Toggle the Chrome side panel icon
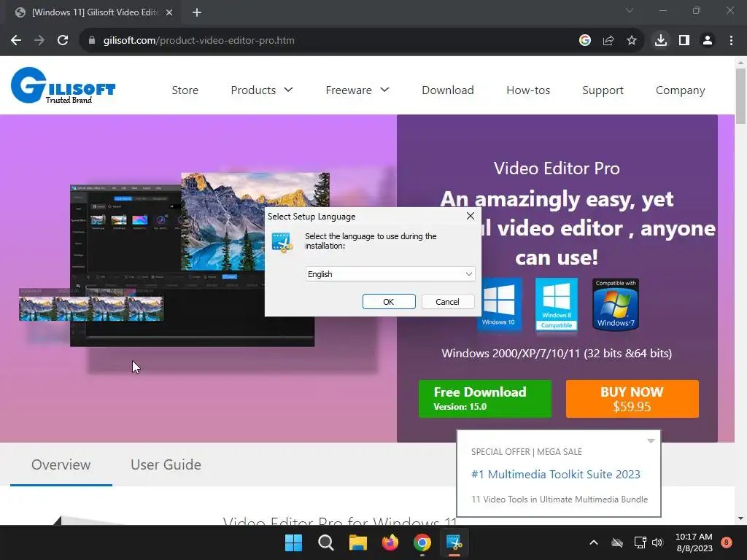 pyautogui.click(x=684, y=41)
